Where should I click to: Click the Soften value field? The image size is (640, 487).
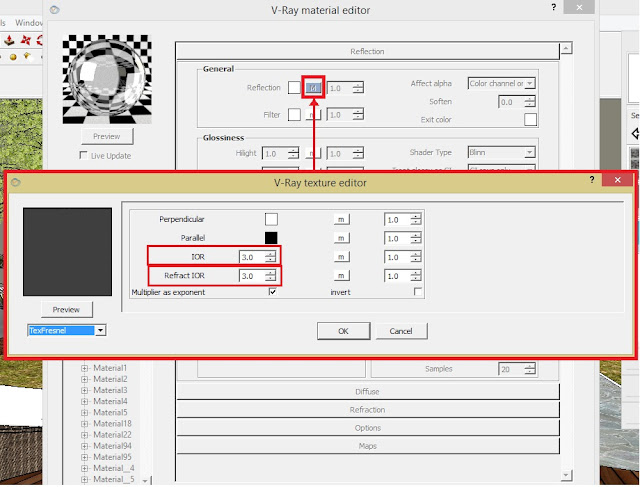(511, 102)
